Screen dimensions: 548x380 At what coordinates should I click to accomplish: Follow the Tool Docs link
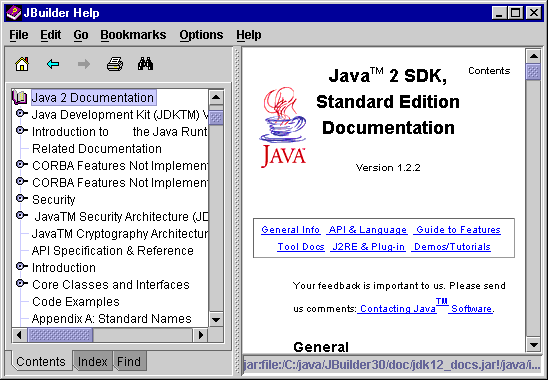[x=301, y=247]
